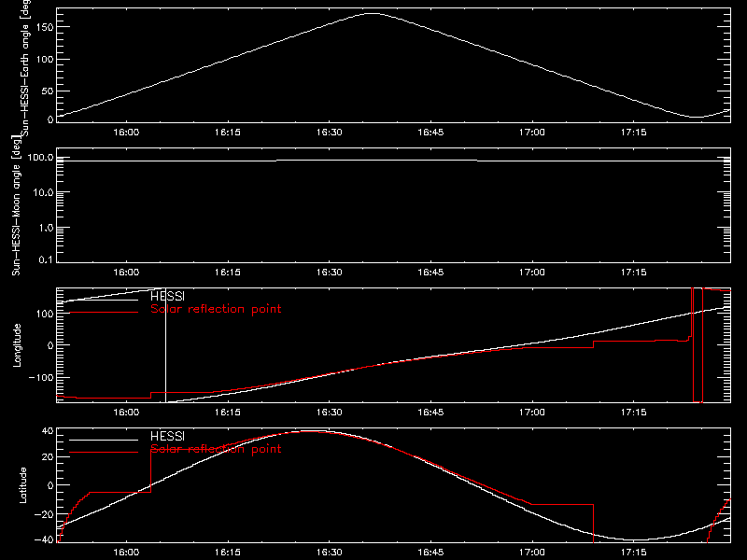
Task: Choose 17:00 label under Longitude plot
Action: 532,413
